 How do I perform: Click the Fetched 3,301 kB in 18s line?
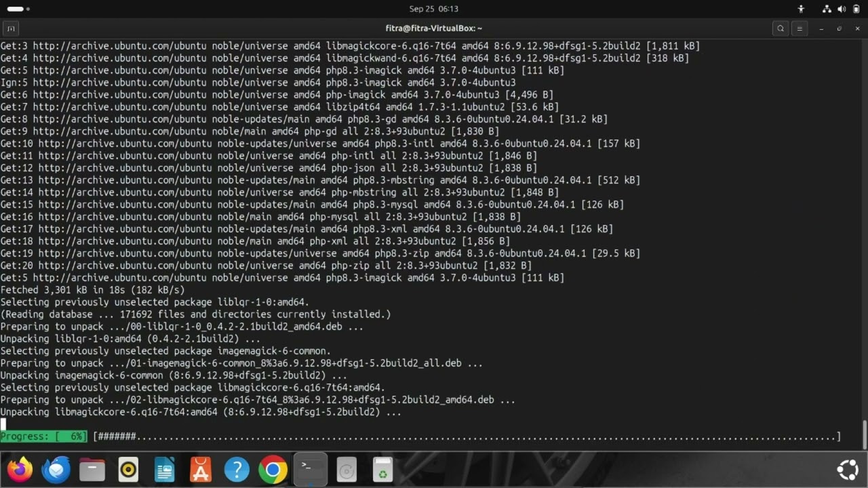(92, 290)
